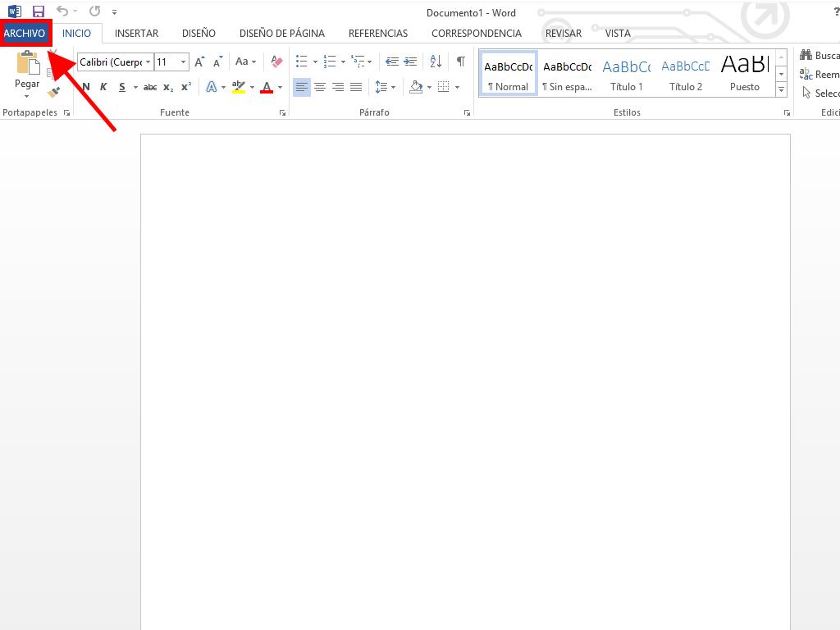Click the save document icon
The width and height of the screenshot is (840, 630).
point(39,11)
